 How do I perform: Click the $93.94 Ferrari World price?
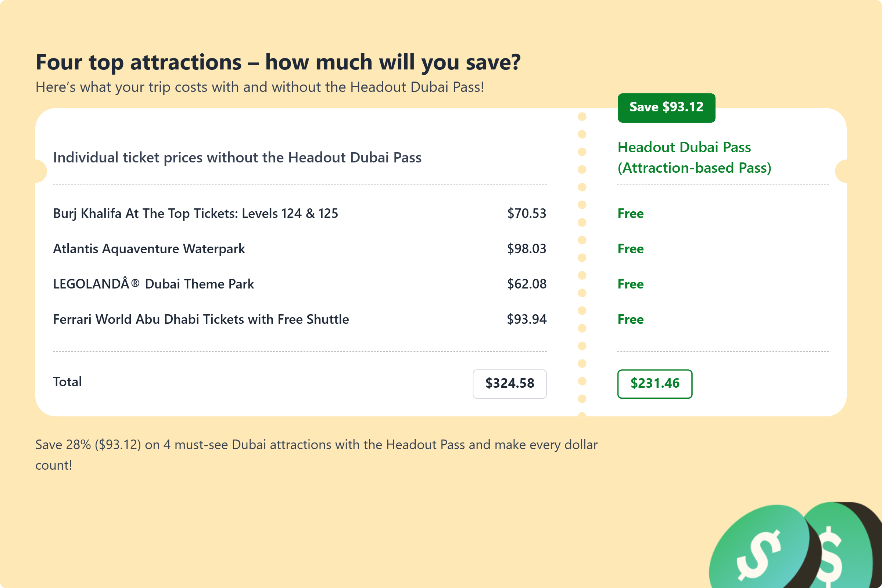coord(527,319)
